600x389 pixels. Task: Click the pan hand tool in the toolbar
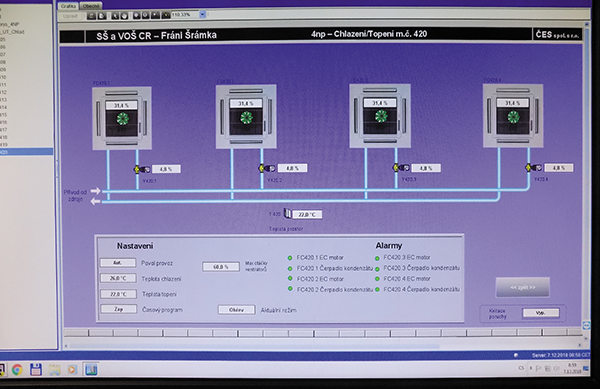(124, 16)
